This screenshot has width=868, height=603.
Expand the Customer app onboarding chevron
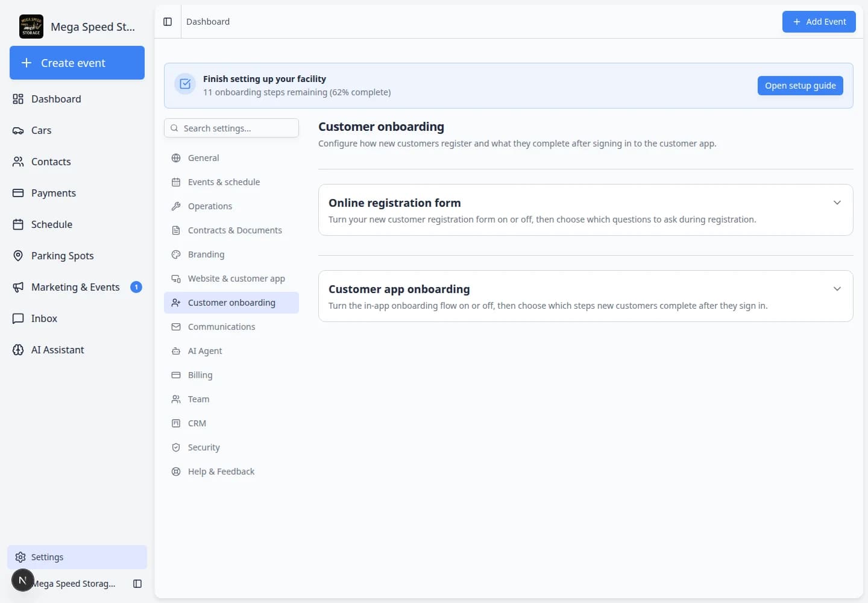point(837,289)
